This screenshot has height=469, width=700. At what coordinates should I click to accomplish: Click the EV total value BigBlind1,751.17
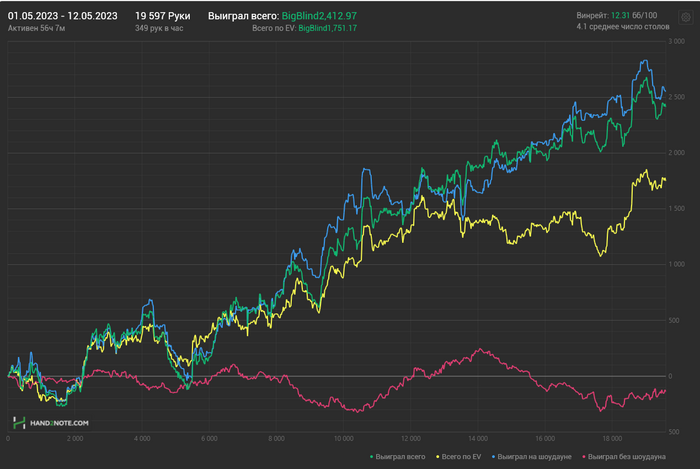click(328, 28)
